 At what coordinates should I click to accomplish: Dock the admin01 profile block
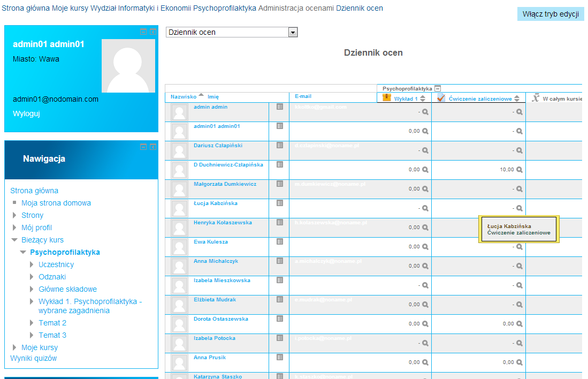(x=153, y=32)
